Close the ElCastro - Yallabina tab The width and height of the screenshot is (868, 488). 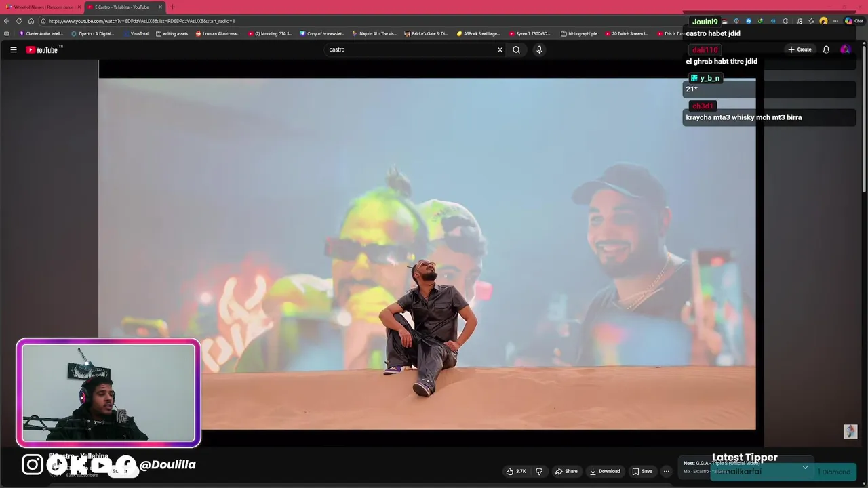(161, 7)
